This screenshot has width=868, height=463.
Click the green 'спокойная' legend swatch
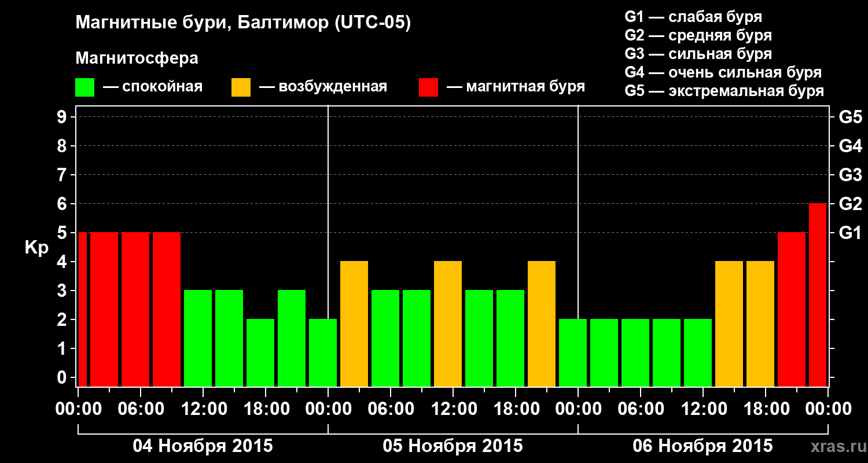click(85, 87)
